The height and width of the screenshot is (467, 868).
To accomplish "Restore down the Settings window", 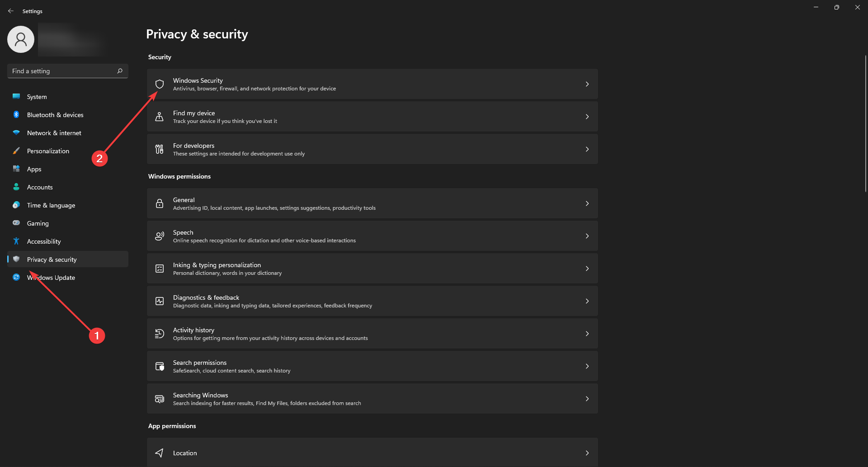I will pyautogui.click(x=837, y=7).
